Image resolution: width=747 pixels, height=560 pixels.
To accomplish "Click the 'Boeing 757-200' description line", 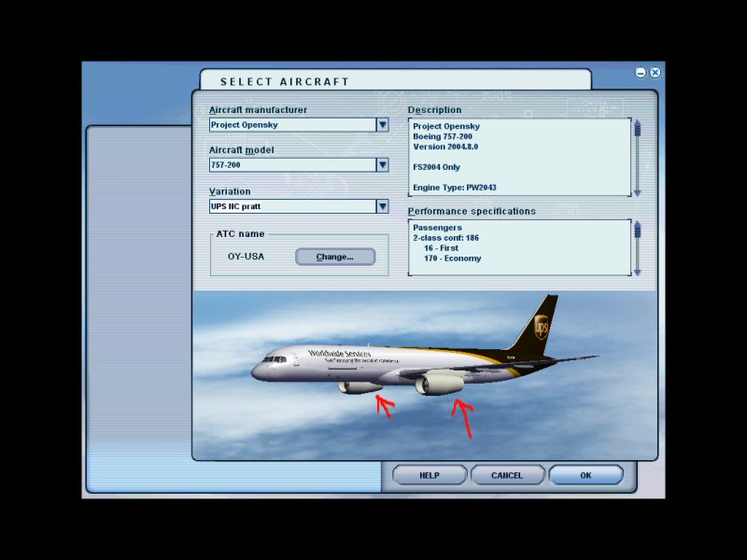I will pyautogui.click(x=443, y=136).
